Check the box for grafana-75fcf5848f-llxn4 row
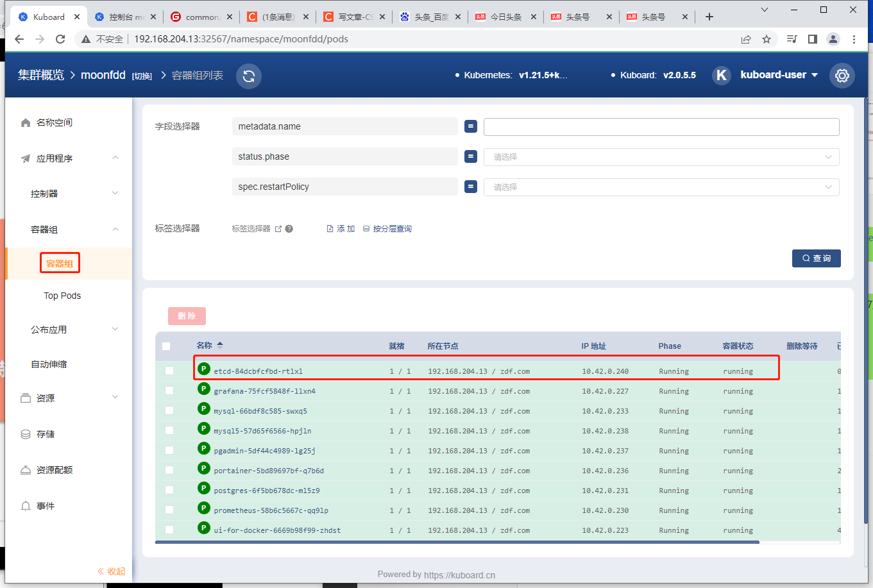This screenshot has width=873, height=588. coord(169,391)
